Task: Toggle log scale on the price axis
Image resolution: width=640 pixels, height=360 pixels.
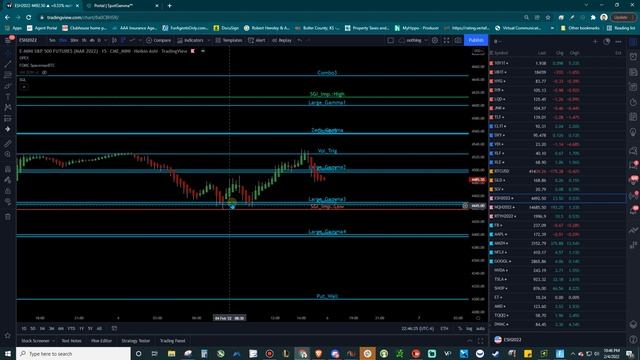Action: [469, 329]
